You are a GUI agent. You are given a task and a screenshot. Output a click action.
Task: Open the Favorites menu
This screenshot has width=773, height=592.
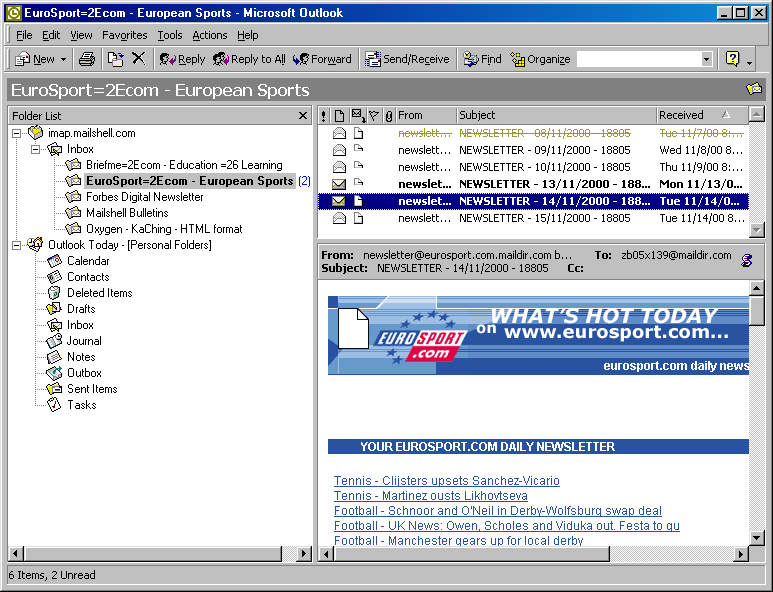click(125, 35)
